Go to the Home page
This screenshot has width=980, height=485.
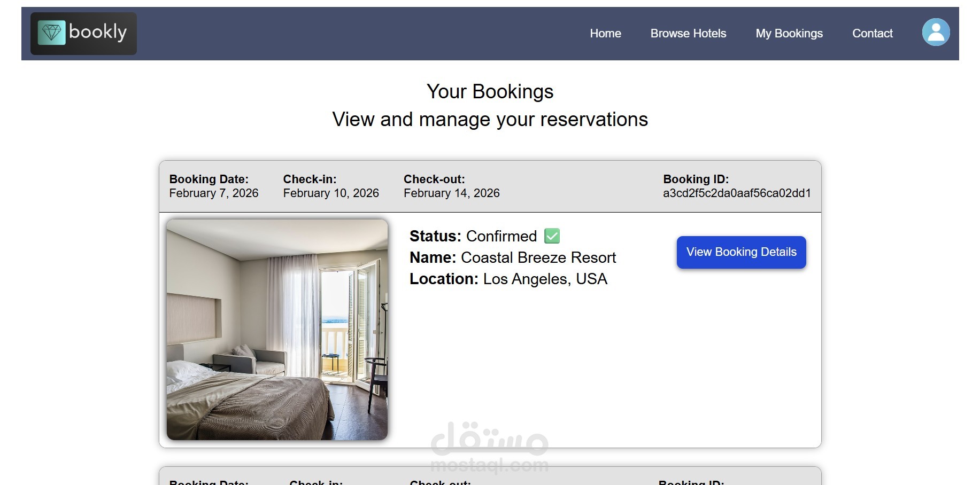click(605, 33)
